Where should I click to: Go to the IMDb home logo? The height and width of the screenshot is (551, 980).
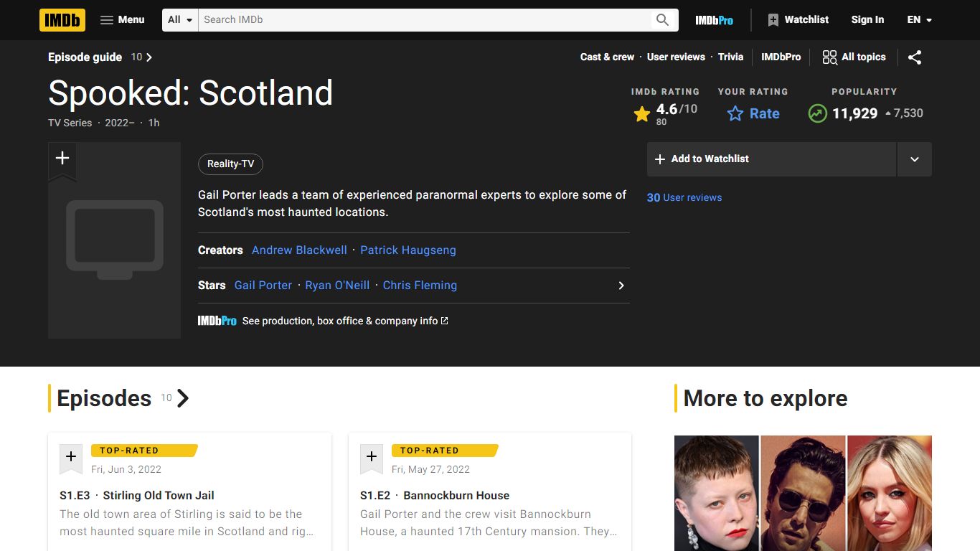coord(62,20)
